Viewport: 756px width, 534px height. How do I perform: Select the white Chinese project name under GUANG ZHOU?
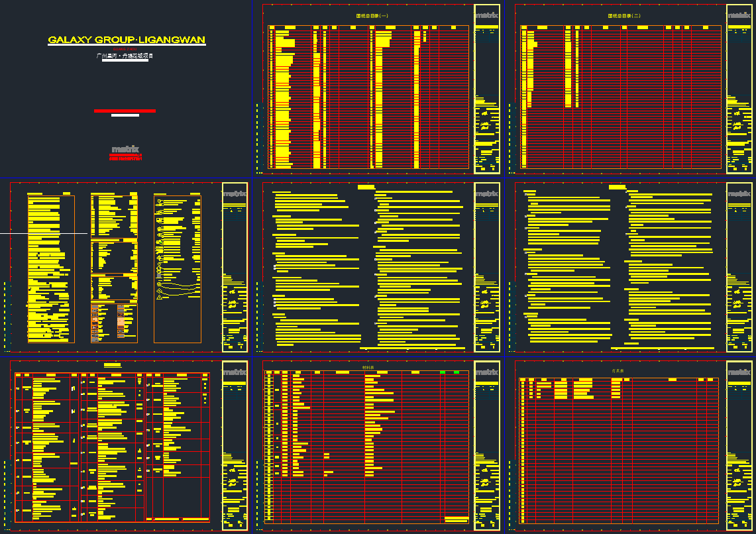point(125,56)
